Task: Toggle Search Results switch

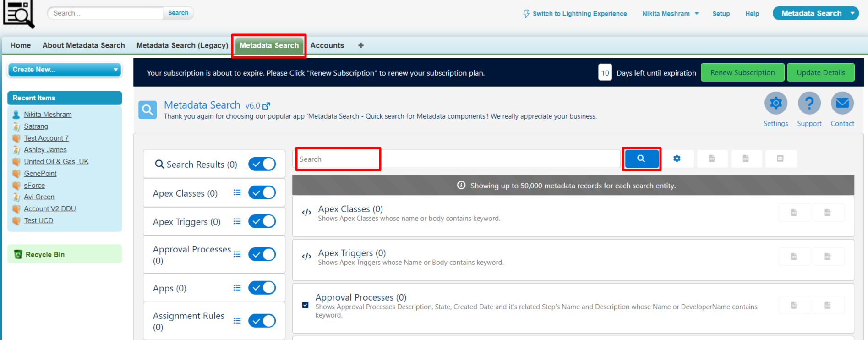Action: click(262, 164)
